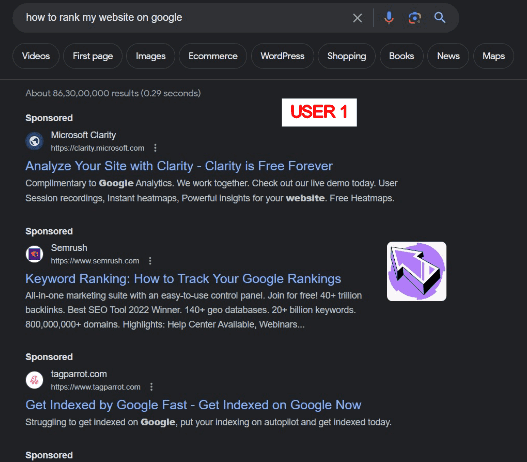
Task: Click the 'Semrush' site name
Action: point(69,248)
